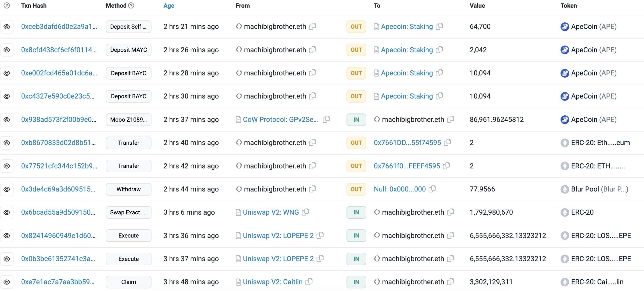Copy Null: 0x000...000 address
644x291 pixels.
432,189
